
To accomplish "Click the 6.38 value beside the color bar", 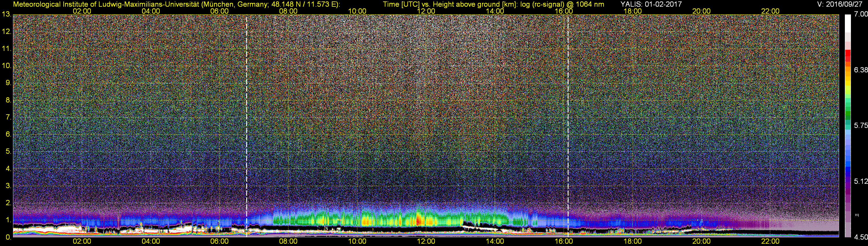I will (860, 70).
